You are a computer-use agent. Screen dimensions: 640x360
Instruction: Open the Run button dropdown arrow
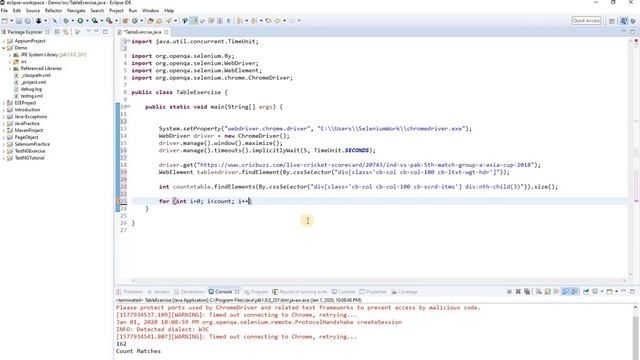click(87, 20)
